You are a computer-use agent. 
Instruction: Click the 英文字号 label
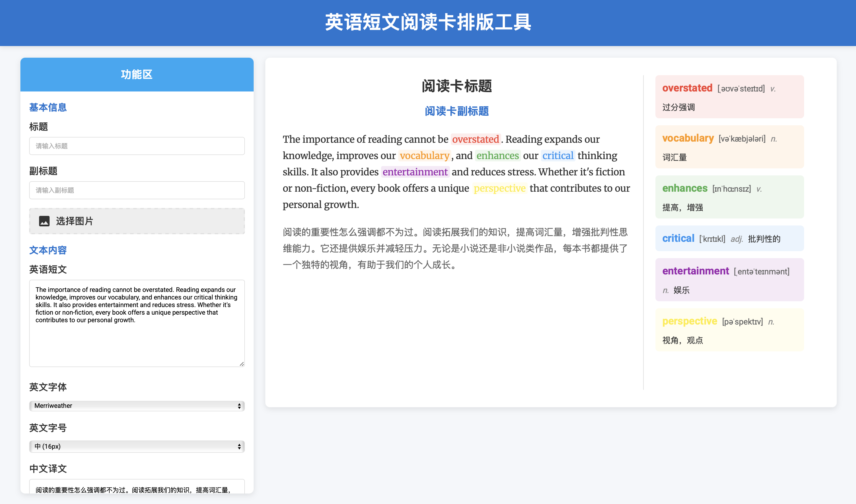click(x=48, y=428)
